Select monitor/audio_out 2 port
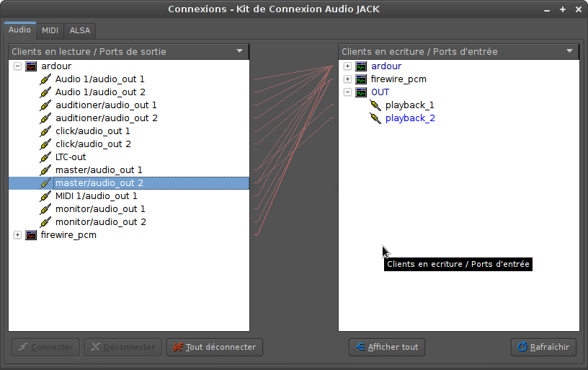The width and height of the screenshot is (588, 370). [100, 222]
